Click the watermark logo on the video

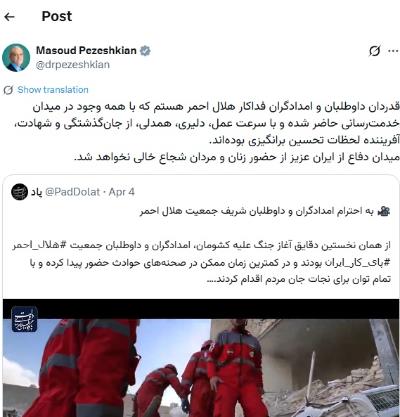point(24,319)
